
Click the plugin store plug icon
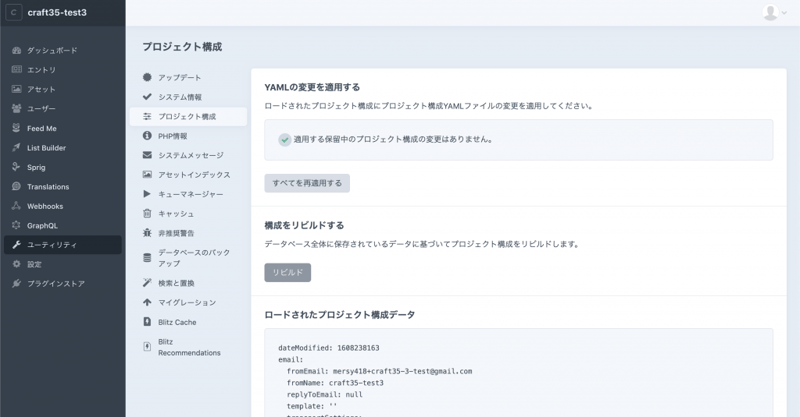(17, 283)
